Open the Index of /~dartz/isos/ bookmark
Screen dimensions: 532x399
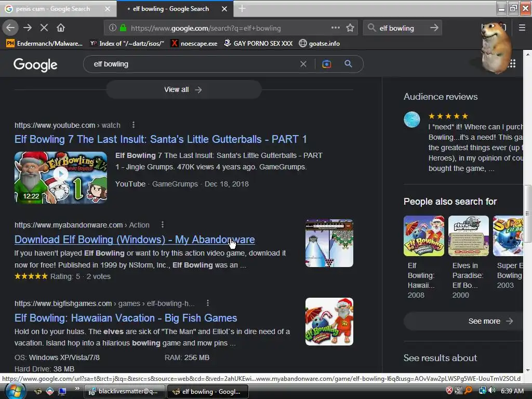click(x=127, y=44)
